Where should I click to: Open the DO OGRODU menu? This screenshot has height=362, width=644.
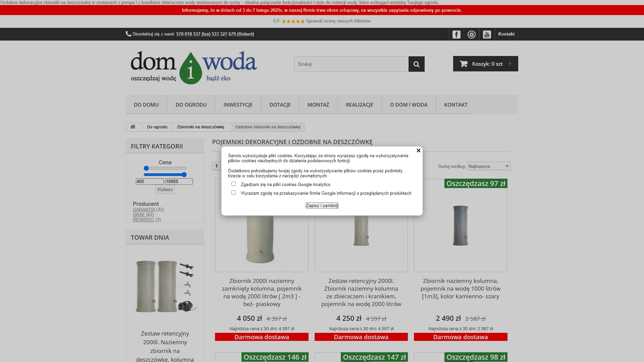[191, 105]
